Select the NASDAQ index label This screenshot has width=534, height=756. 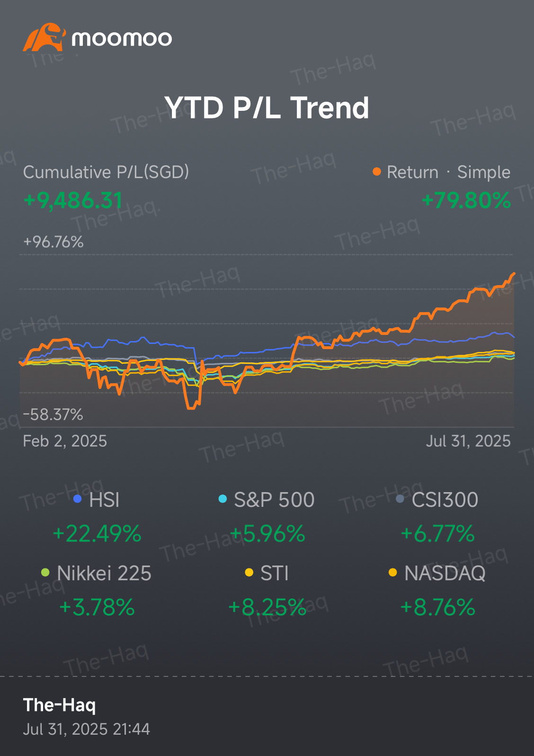click(x=445, y=573)
